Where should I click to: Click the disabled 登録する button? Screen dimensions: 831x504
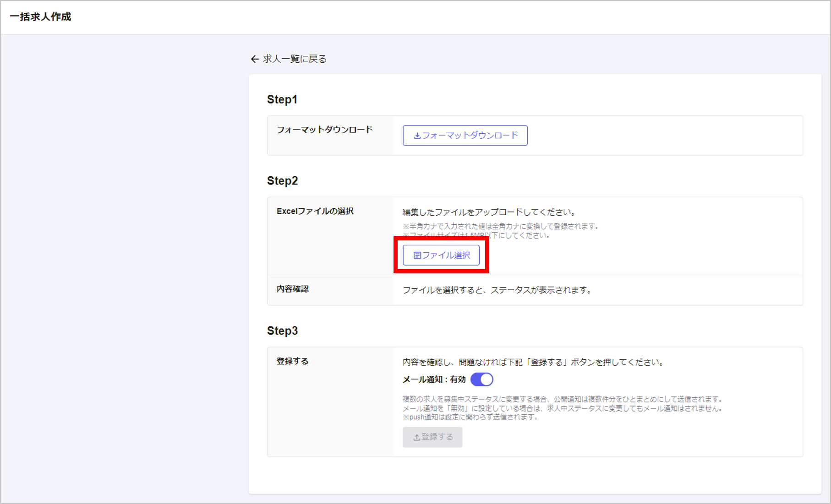click(432, 437)
